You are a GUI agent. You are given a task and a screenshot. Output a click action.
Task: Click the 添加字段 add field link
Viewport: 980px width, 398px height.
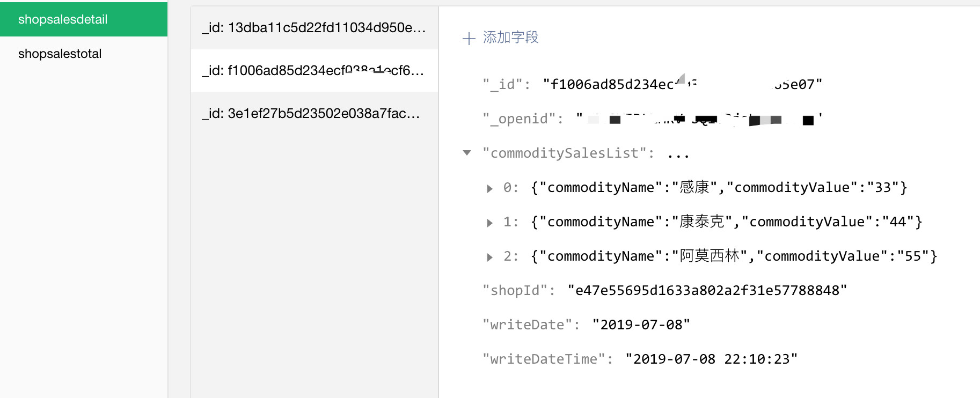click(510, 38)
